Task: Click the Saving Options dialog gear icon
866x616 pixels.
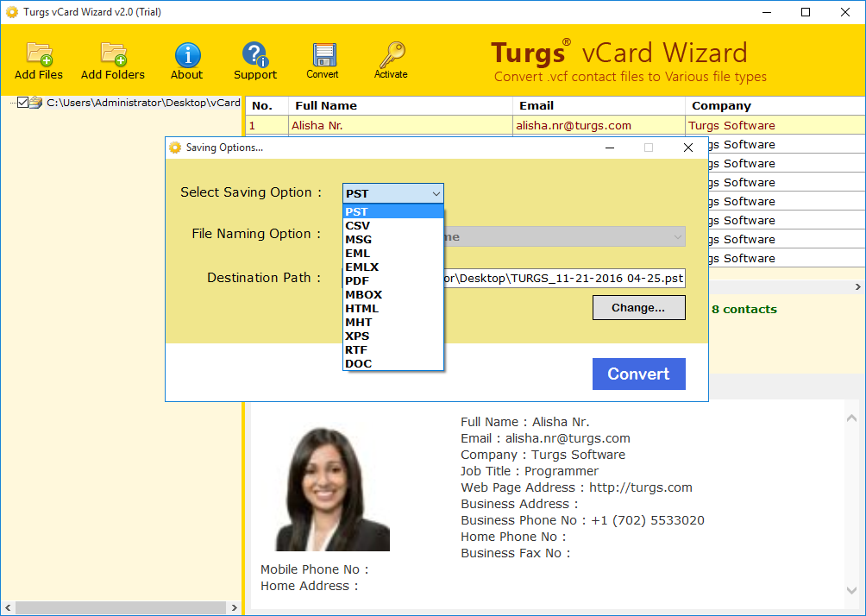Action: (x=175, y=148)
